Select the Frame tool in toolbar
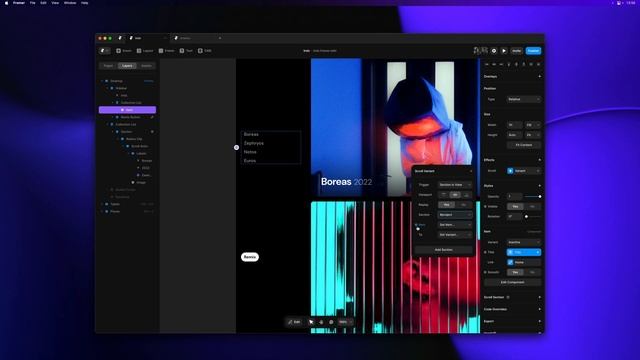The image size is (640, 360). point(167,51)
